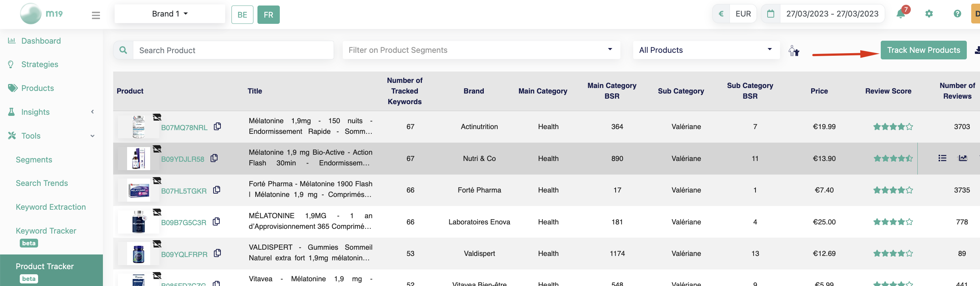Open keyword list icon in Nutri & Co row
980x286 pixels.
pyautogui.click(x=942, y=158)
